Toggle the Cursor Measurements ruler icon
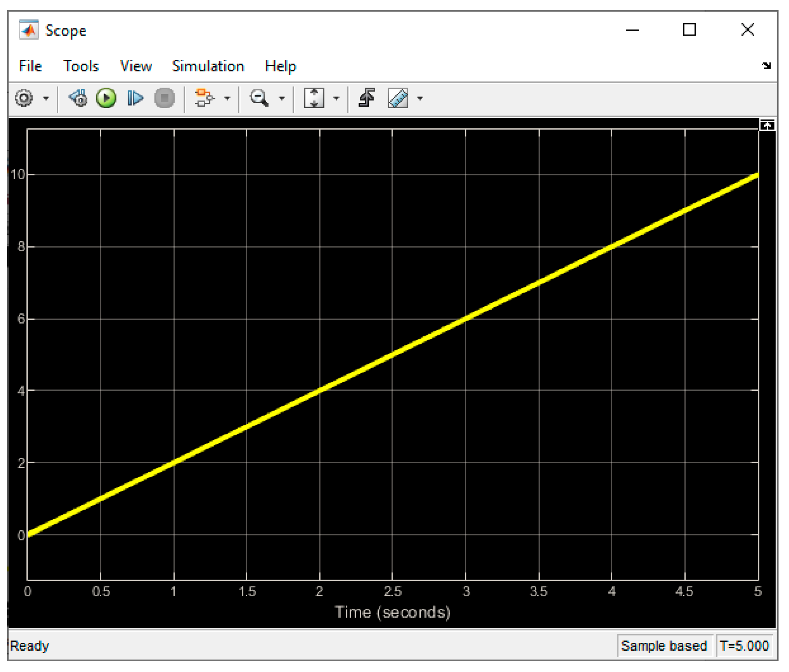This screenshot has height=672, width=789. 397,98
